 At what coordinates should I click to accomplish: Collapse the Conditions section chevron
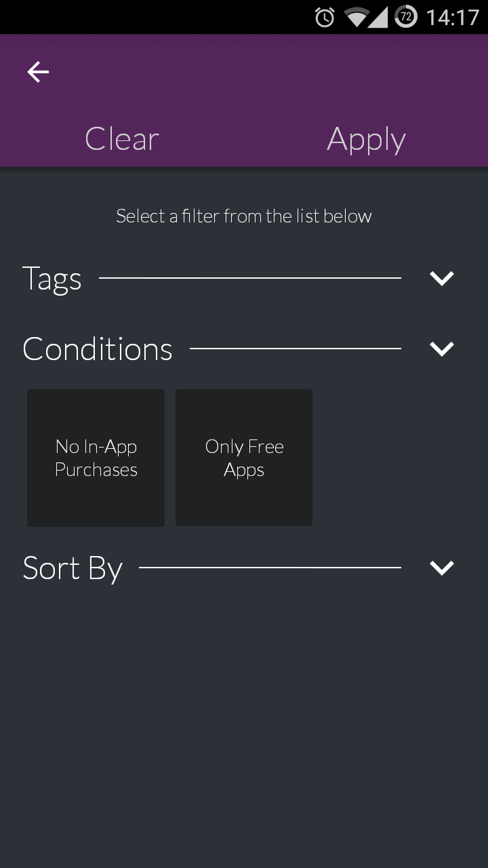(442, 349)
